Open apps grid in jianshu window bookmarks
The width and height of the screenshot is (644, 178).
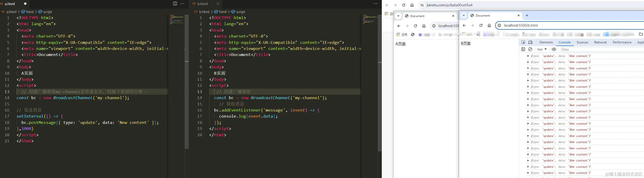(x=386, y=14)
